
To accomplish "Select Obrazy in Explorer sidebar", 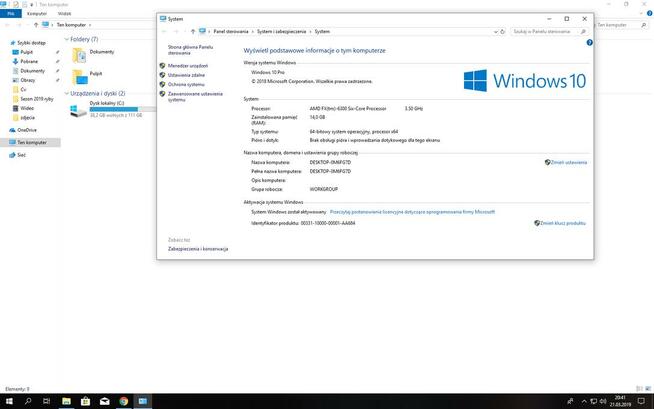I will tap(28, 80).
